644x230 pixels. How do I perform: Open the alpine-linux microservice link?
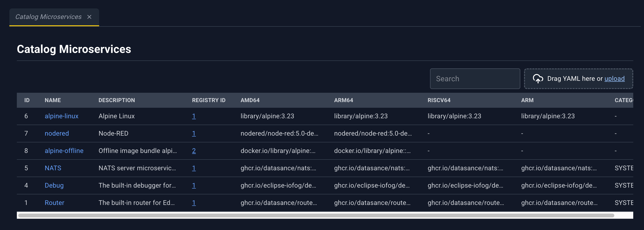[x=62, y=116]
